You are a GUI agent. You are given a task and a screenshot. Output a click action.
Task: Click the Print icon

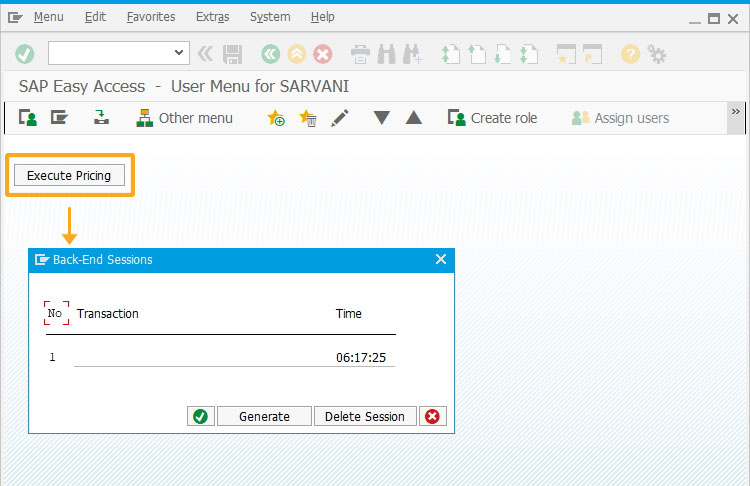pos(360,54)
